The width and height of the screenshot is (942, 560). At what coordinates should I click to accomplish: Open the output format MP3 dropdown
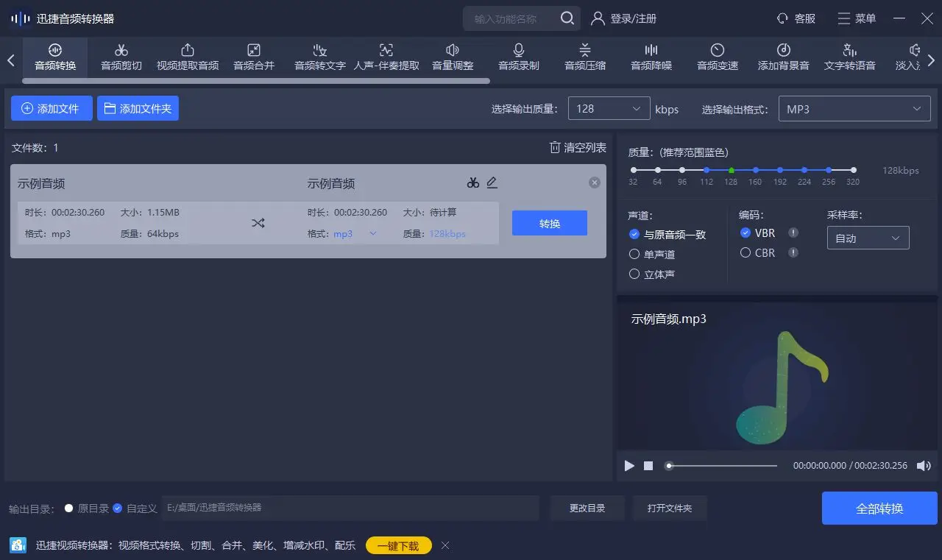click(854, 108)
